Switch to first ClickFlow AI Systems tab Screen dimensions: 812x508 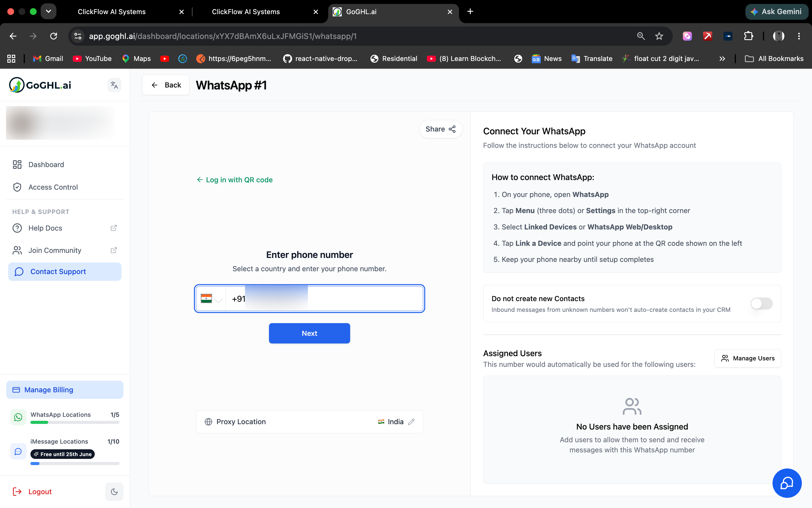point(112,12)
